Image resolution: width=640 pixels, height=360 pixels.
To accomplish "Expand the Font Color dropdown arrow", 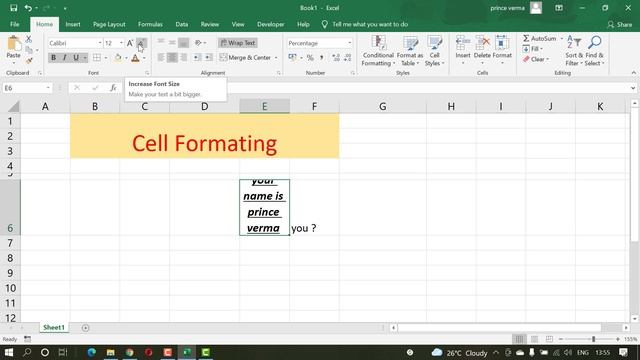I will pyautogui.click(x=144, y=58).
